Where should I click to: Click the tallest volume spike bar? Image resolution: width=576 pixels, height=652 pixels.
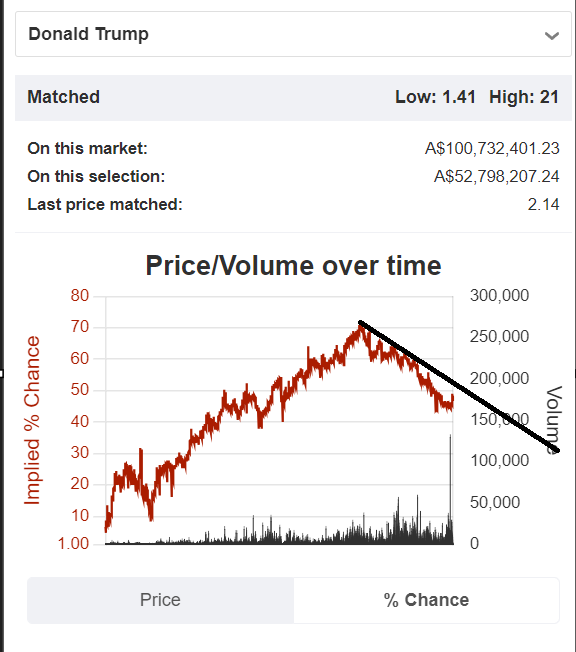(450, 489)
